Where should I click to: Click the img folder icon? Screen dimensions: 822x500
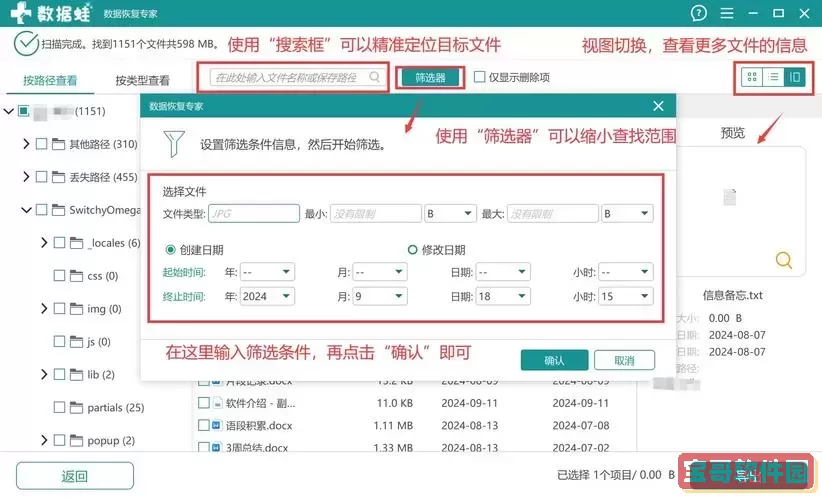pos(77,309)
